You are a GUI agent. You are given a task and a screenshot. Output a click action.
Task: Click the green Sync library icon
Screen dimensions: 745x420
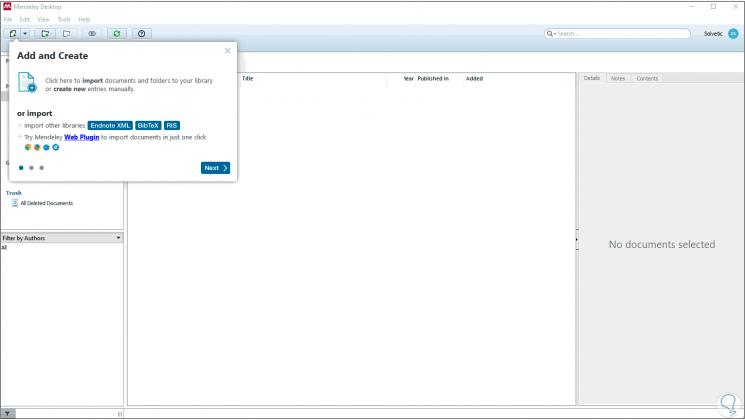click(116, 34)
